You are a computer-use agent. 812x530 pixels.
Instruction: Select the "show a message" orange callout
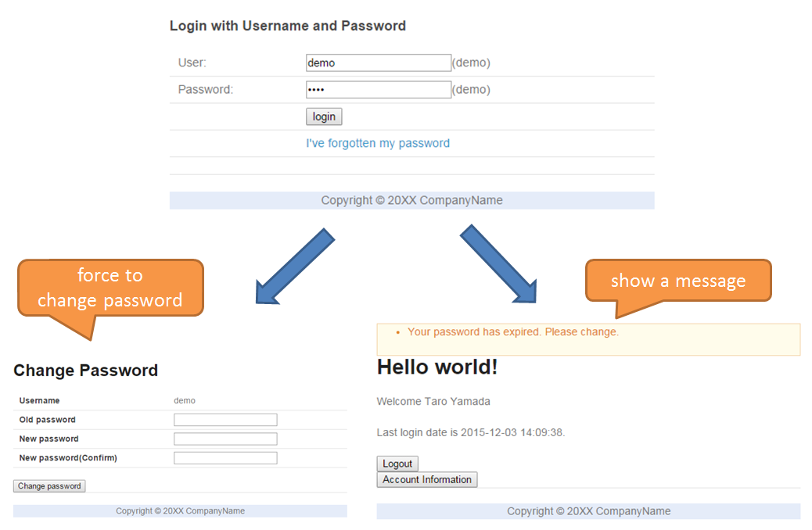tap(678, 281)
